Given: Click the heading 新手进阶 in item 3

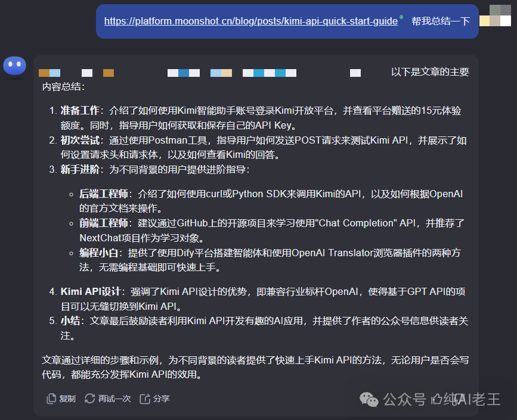Looking at the screenshot, I should 80,170.
